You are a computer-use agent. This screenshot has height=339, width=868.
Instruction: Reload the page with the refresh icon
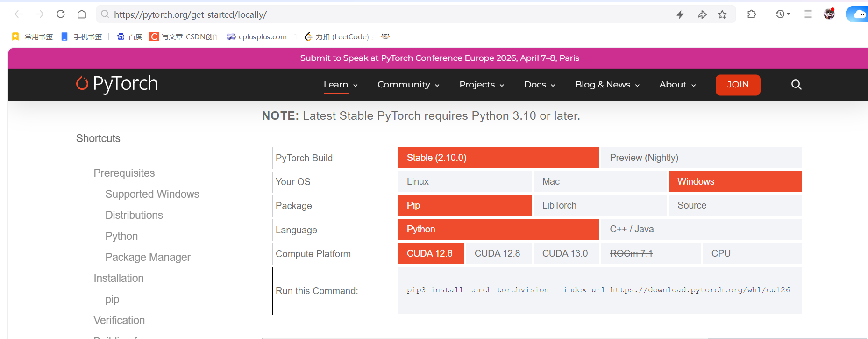[61, 14]
